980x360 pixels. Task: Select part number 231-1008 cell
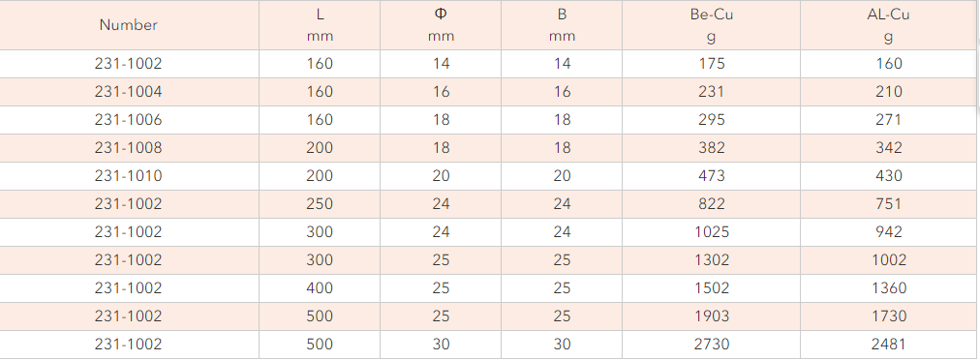pos(129,148)
